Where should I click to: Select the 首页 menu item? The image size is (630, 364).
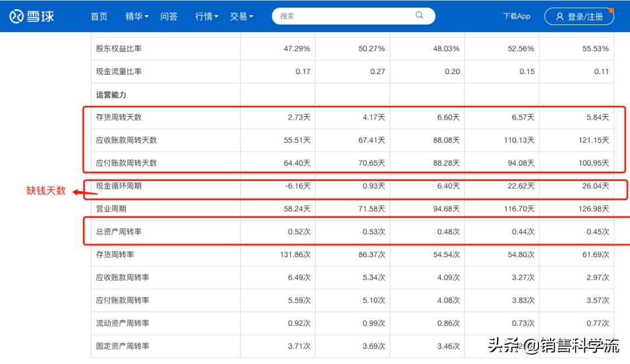click(x=99, y=16)
